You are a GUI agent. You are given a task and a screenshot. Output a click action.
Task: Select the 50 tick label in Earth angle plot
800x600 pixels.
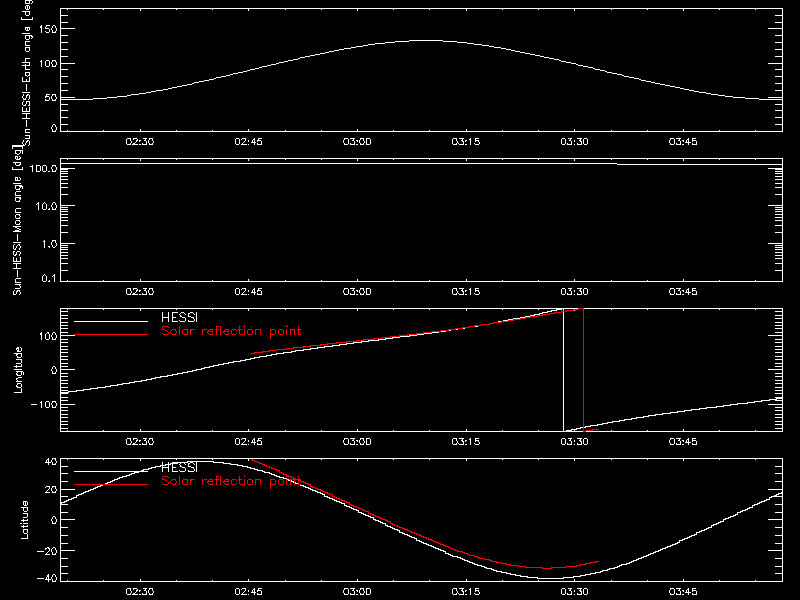point(51,98)
